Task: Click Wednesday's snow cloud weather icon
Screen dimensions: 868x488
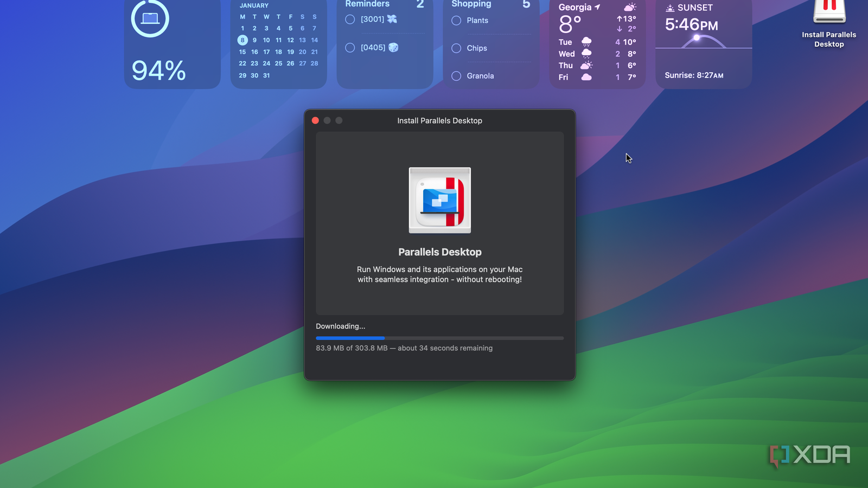Action: [x=586, y=54]
